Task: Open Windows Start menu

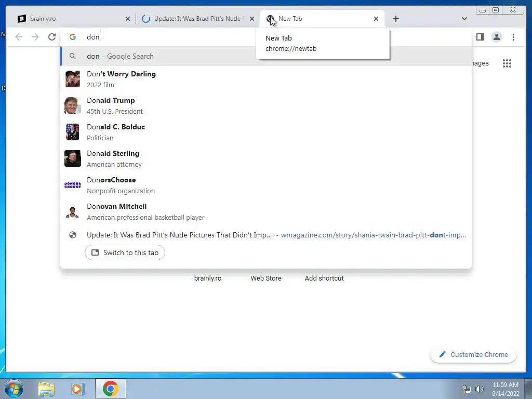Action: [14, 389]
